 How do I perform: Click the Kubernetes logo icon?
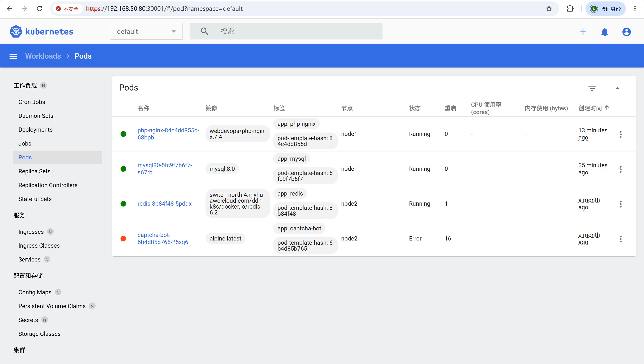[16, 32]
